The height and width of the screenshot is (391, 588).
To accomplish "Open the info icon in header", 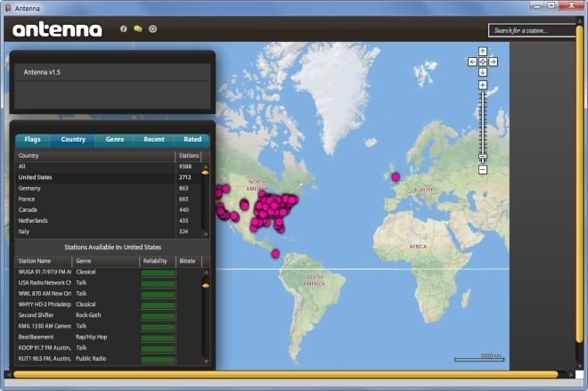I will click(123, 29).
